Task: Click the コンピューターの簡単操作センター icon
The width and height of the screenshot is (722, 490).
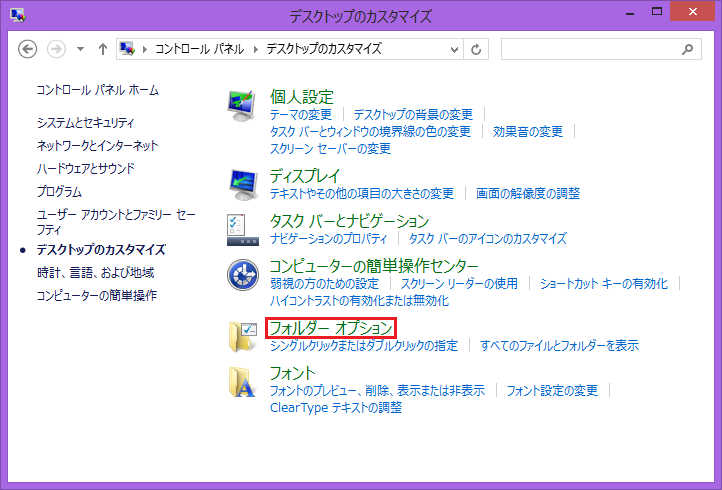Action: pyautogui.click(x=243, y=274)
